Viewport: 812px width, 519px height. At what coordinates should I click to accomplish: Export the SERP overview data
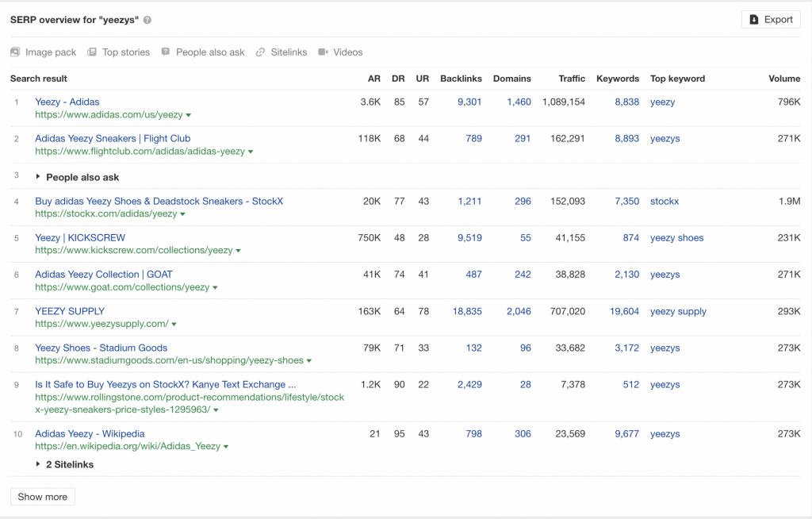pos(771,20)
